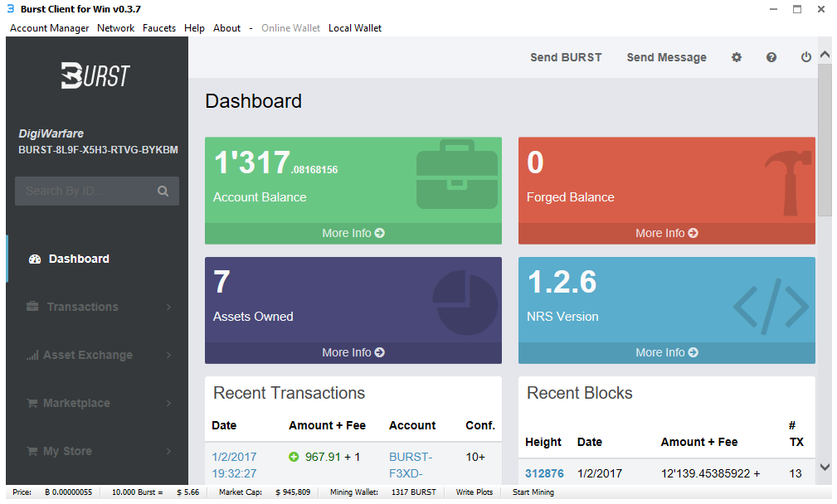Open the Faucets menu

pyautogui.click(x=159, y=28)
